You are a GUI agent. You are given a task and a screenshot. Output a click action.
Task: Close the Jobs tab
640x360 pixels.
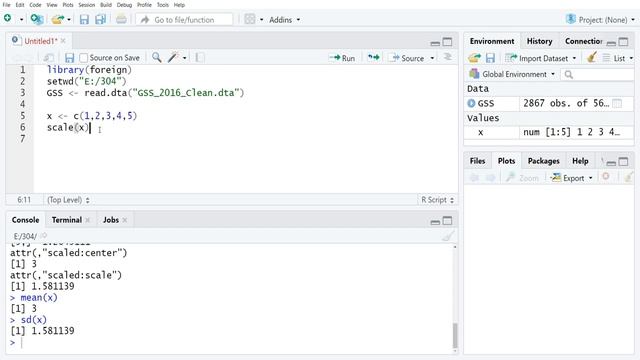point(124,220)
